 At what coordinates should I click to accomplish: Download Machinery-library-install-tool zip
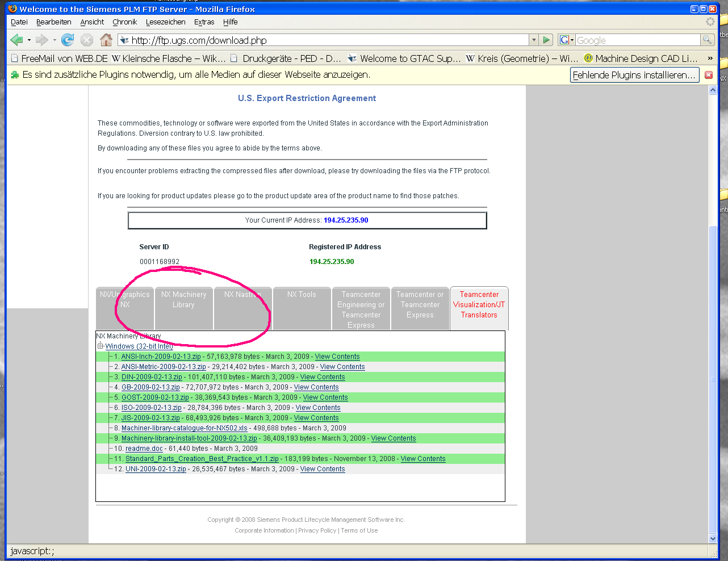point(189,438)
